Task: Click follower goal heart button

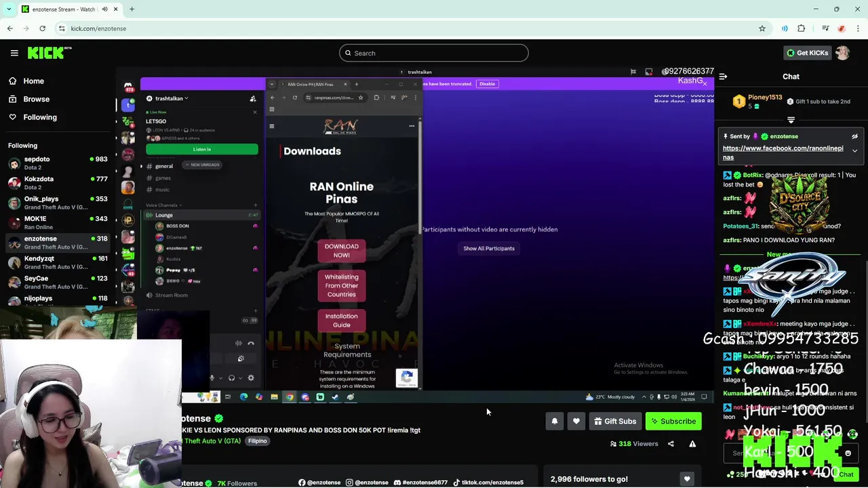Action: pos(687,479)
